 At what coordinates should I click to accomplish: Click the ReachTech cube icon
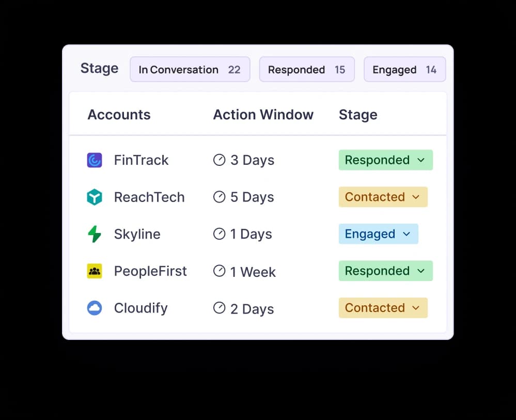(x=95, y=197)
